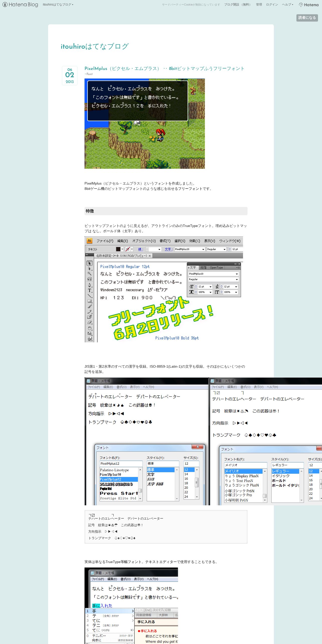Click the Hatena Blog logo in the header

pyautogui.click(x=20, y=5)
